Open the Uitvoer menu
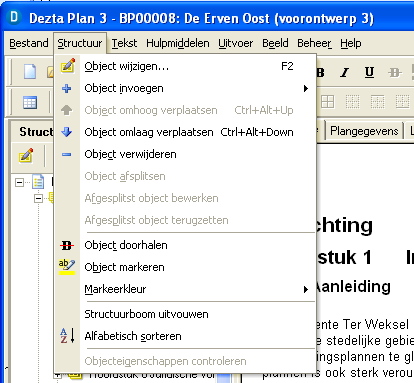The height and width of the screenshot is (383, 414). pyautogui.click(x=236, y=43)
